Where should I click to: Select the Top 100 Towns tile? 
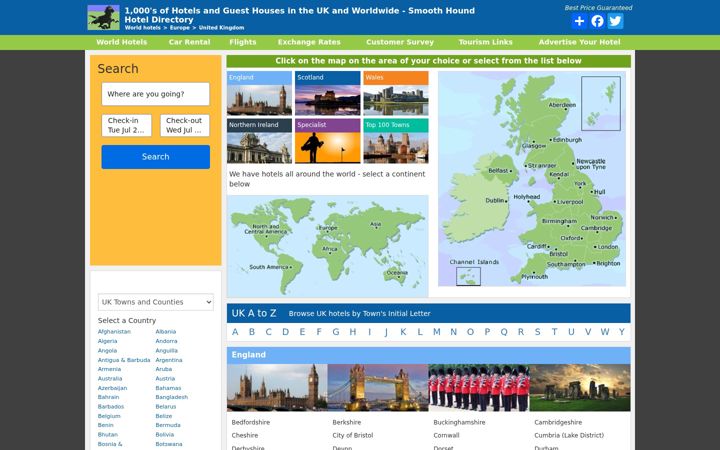(x=396, y=141)
